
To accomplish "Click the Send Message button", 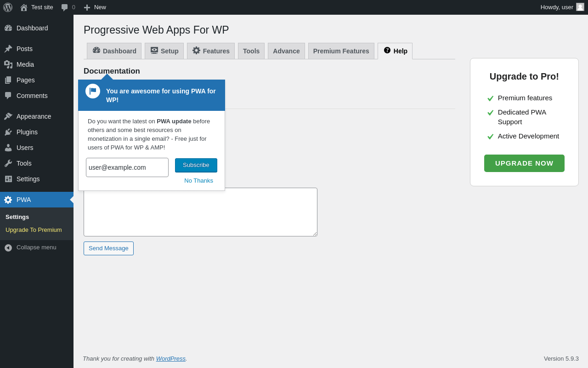I will coord(108,248).
